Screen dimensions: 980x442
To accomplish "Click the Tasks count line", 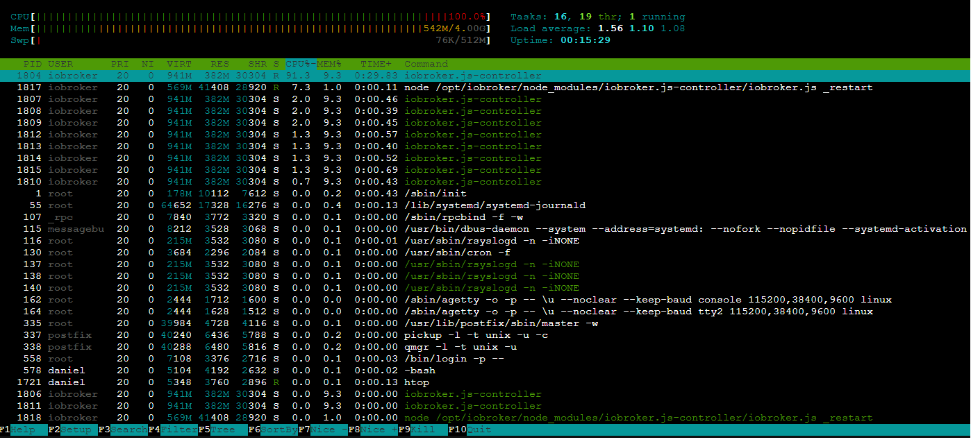I will (597, 17).
